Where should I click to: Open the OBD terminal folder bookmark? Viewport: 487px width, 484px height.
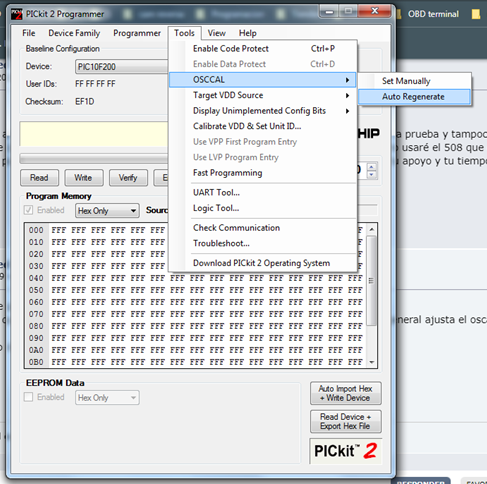(x=428, y=14)
